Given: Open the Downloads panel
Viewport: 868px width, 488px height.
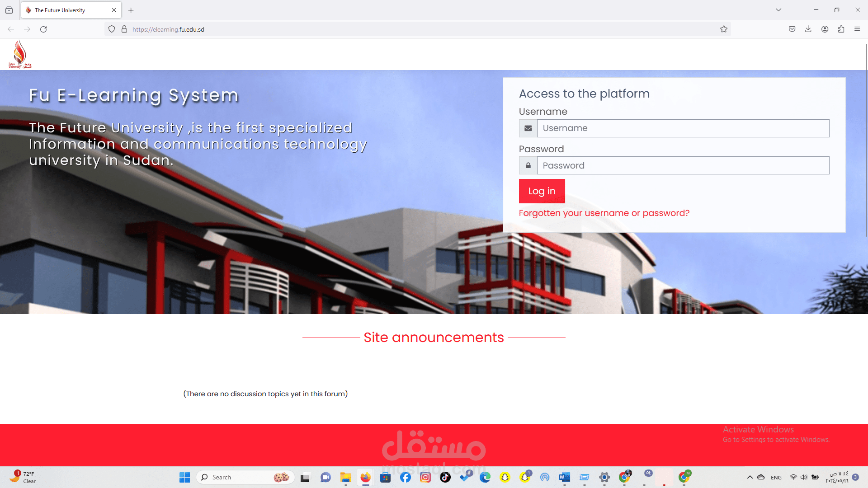Looking at the screenshot, I should [x=808, y=29].
